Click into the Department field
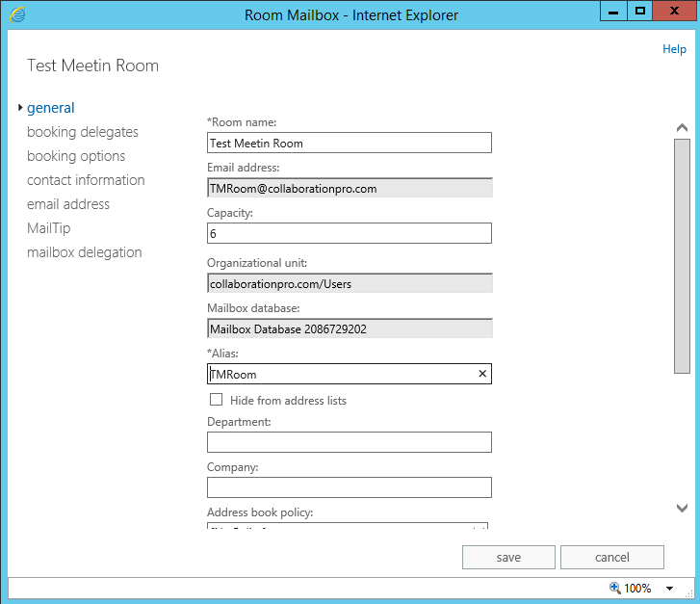 point(350,442)
